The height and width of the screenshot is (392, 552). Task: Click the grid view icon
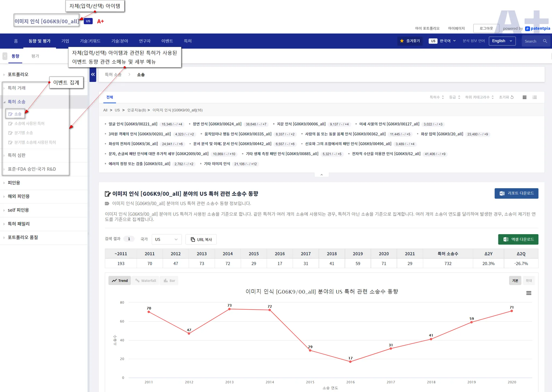coord(524,97)
